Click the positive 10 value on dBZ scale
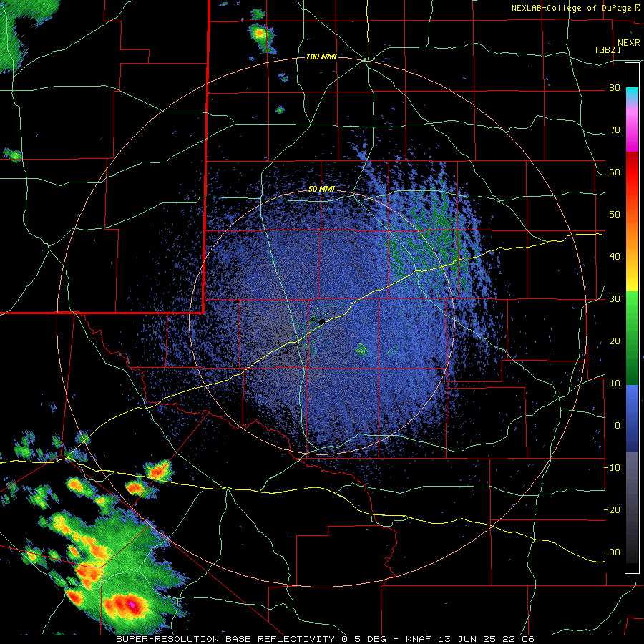The height and width of the screenshot is (644, 644). pyautogui.click(x=615, y=384)
